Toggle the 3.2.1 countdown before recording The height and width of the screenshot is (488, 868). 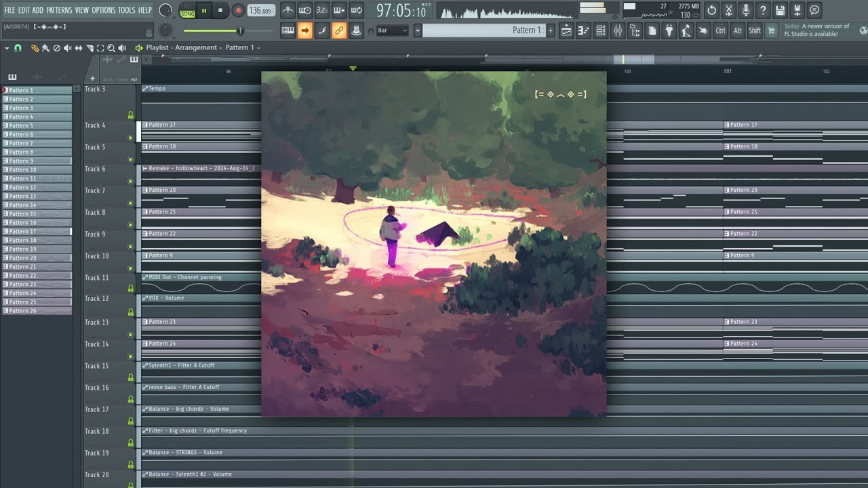point(321,10)
